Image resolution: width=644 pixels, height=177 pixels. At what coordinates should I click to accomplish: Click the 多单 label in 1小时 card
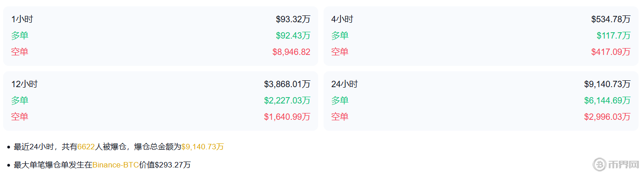20,35
